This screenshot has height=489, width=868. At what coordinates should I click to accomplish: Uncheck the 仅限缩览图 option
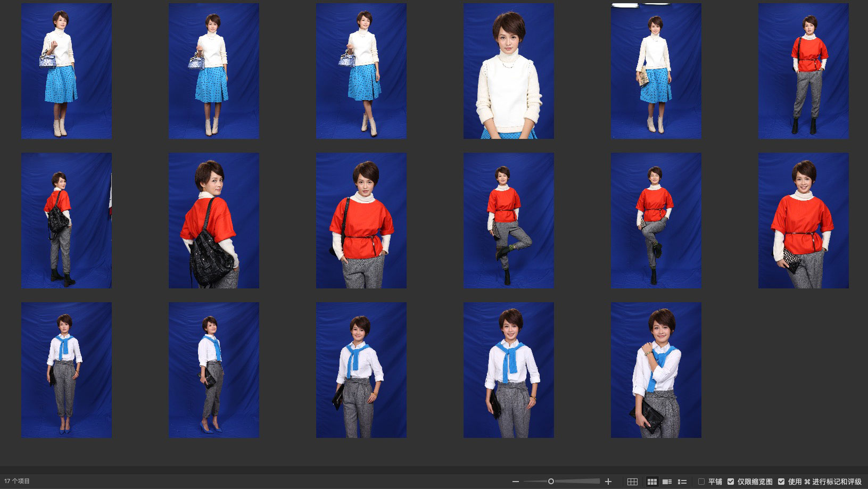[731, 482]
